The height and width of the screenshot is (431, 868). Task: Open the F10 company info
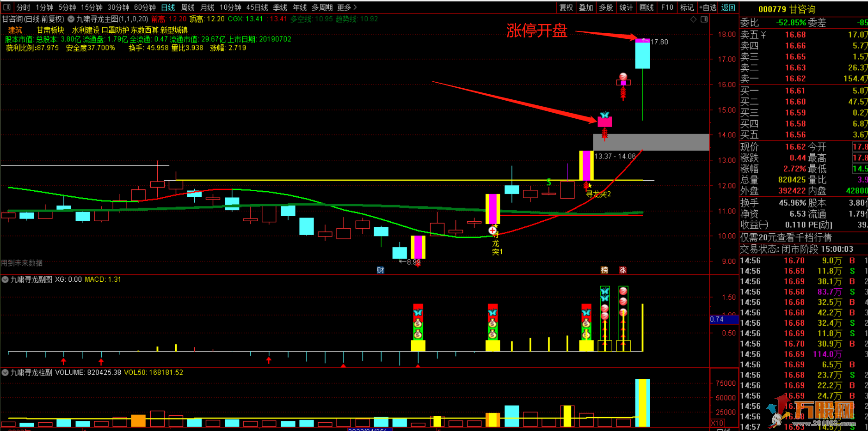point(667,7)
